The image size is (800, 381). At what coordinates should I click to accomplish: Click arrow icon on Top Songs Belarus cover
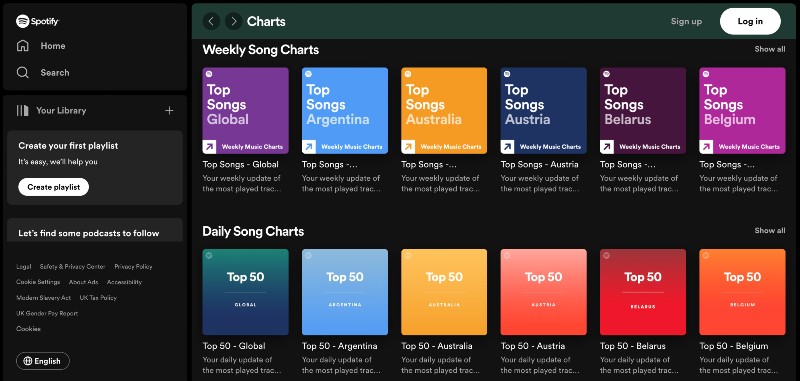coord(607,147)
